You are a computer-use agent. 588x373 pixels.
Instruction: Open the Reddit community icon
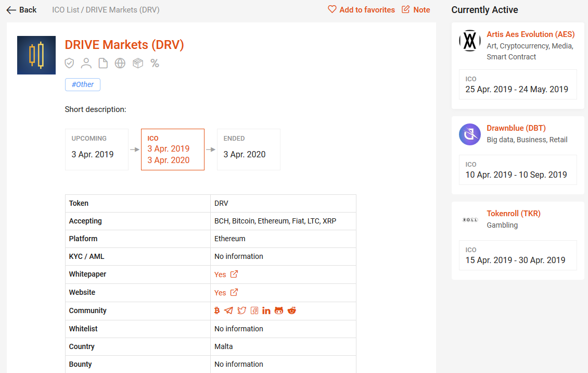tap(292, 310)
